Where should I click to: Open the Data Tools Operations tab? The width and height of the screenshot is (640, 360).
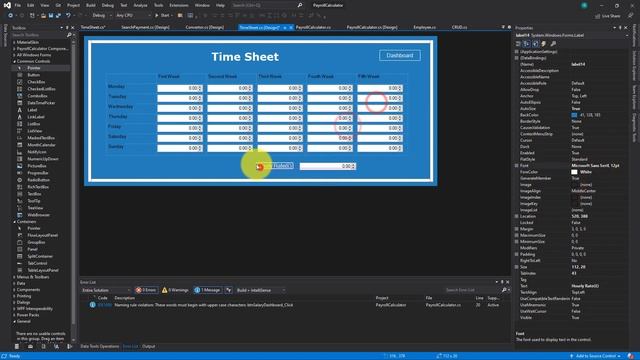pos(99,347)
